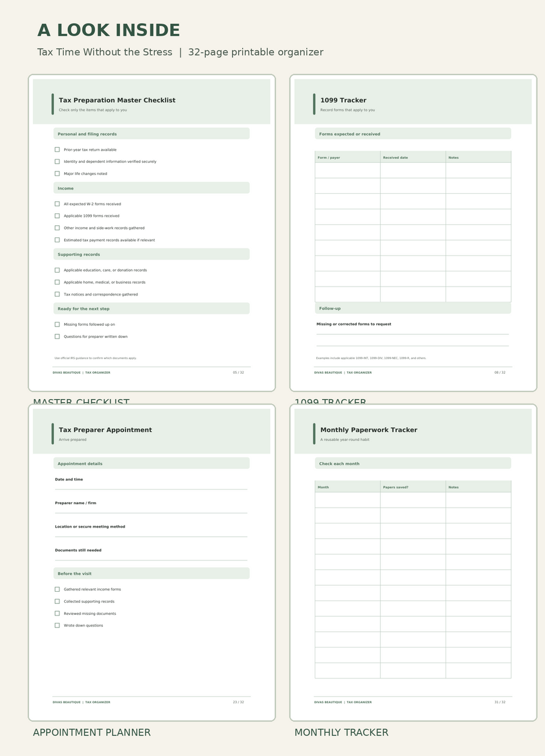Check the 'Major life changes noted' box
545x756 pixels.
[57, 174]
